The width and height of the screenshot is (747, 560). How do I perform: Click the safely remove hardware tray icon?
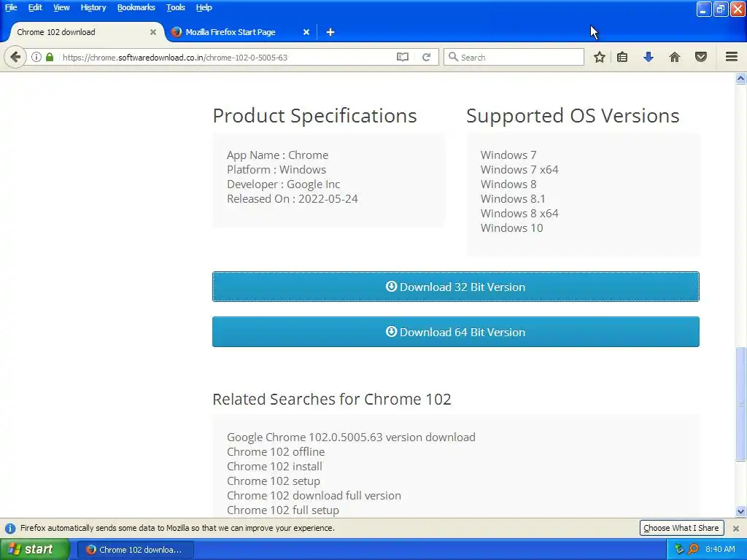tap(679, 549)
